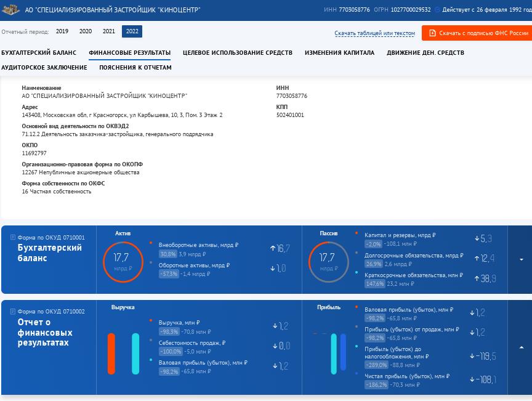Open the Финансовые результаты tab

pos(129,52)
